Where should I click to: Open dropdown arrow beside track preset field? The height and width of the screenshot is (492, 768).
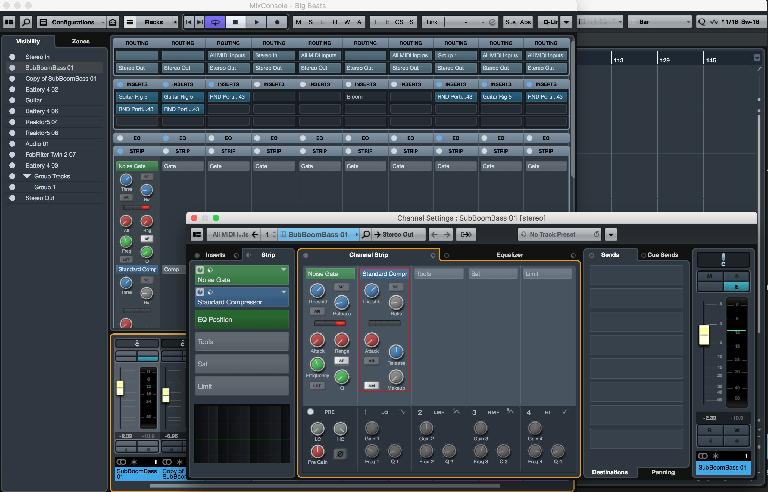coord(611,235)
